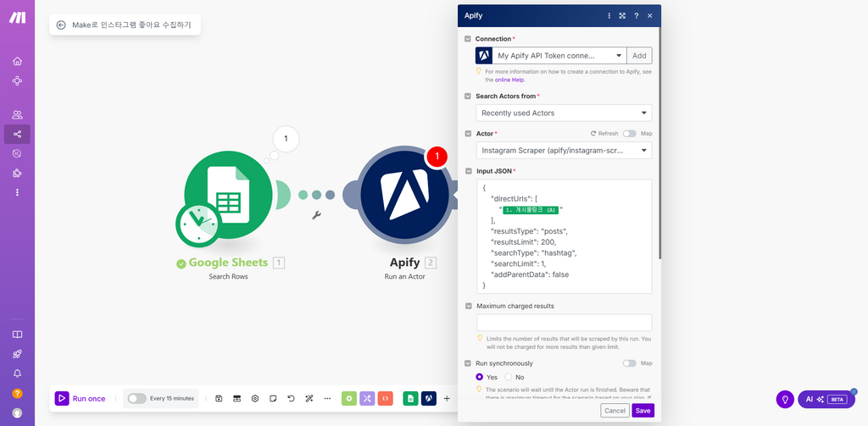
Task: Open the toolbar three-dot More menu
Action: (327, 398)
